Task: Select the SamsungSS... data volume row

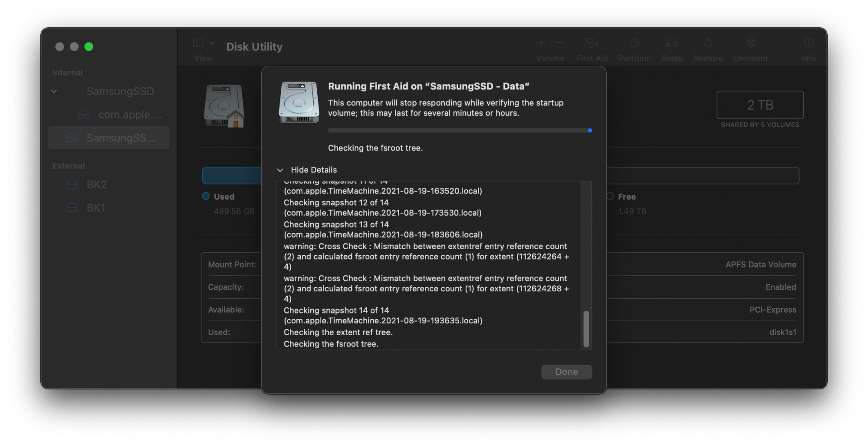Action: pyautogui.click(x=108, y=138)
